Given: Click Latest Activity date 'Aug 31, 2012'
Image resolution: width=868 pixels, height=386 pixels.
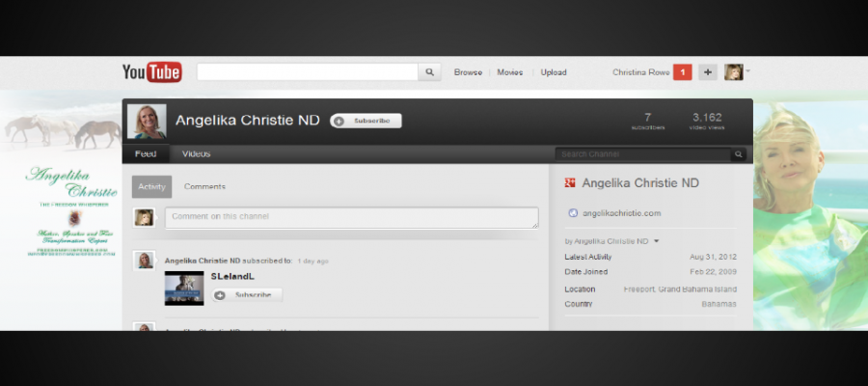Looking at the screenshot, I should click(x=713, y=257).
